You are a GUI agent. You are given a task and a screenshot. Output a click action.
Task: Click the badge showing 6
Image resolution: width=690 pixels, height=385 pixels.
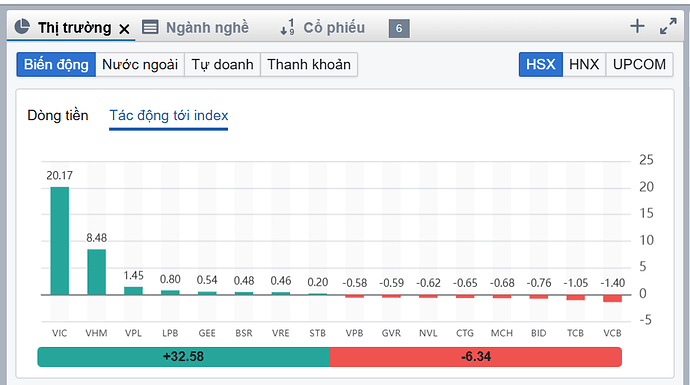tap(399, 28)
